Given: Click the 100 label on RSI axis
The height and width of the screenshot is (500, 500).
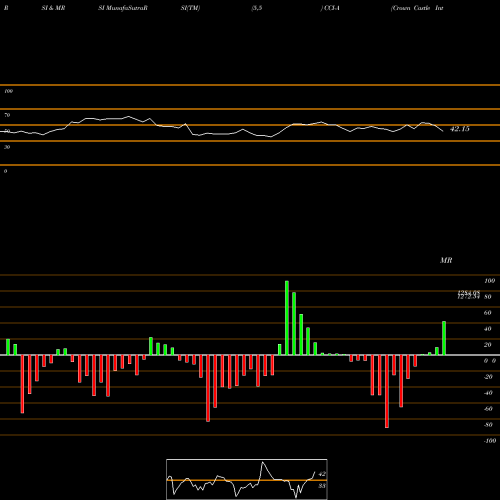Looking at the screenshot, I should pos(8,91).
